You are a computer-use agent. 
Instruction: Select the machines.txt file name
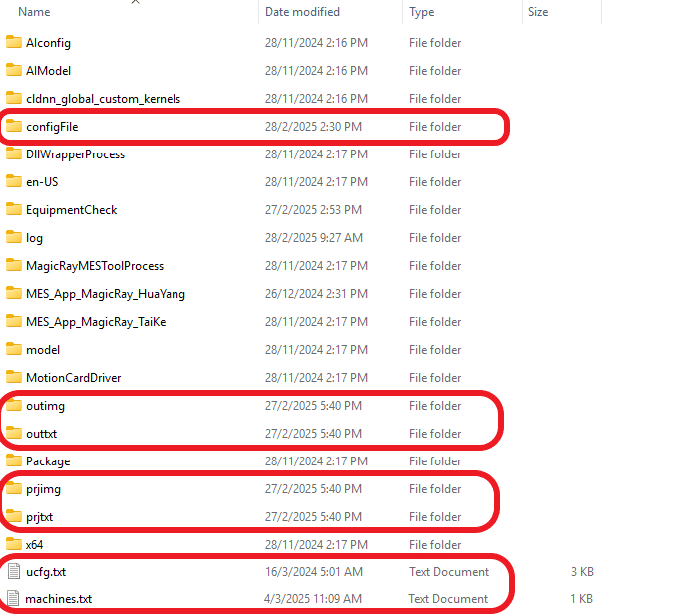click(x=59, y=599)
